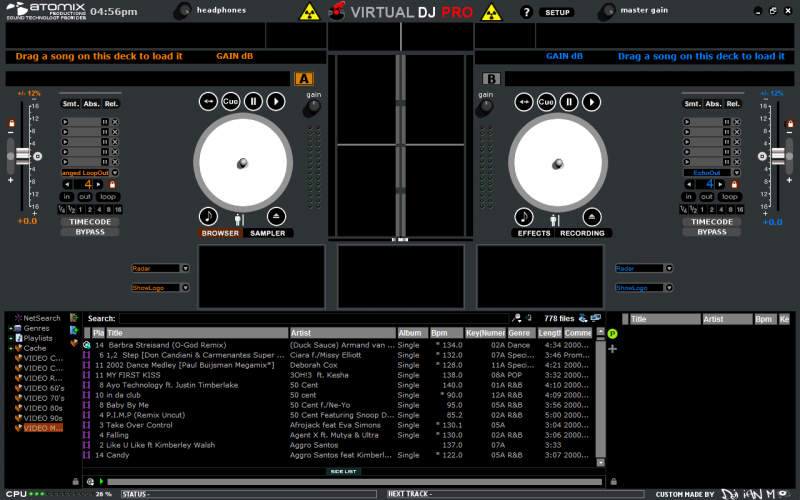Click the green P icon beside the playlist panel

612,334
